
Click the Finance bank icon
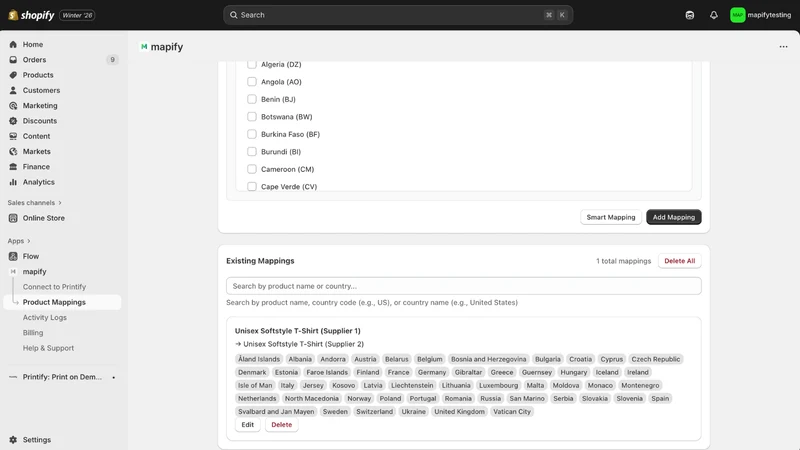13,167
